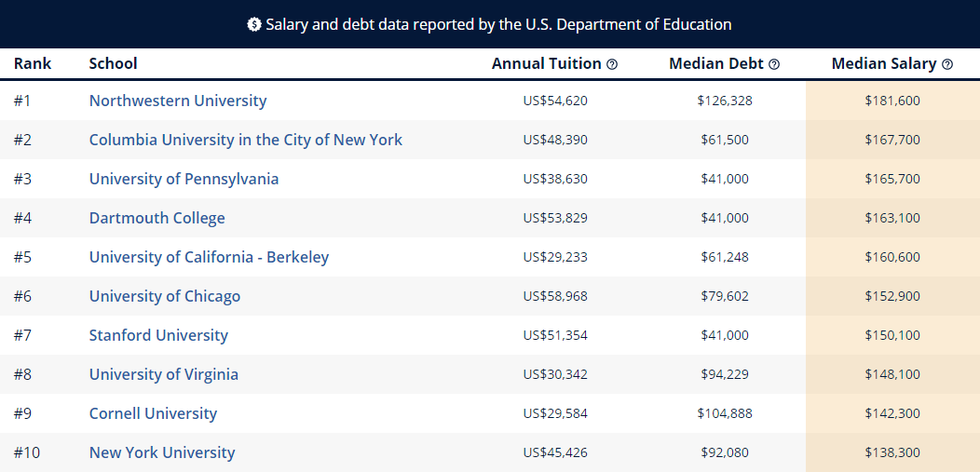Visit the University of Pennsylvania page

(184, 179)
